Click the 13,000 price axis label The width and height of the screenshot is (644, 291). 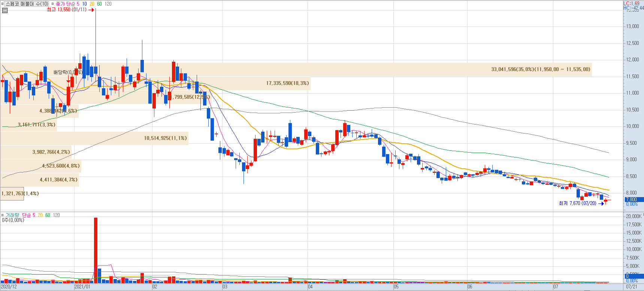(x=633, y=26)
